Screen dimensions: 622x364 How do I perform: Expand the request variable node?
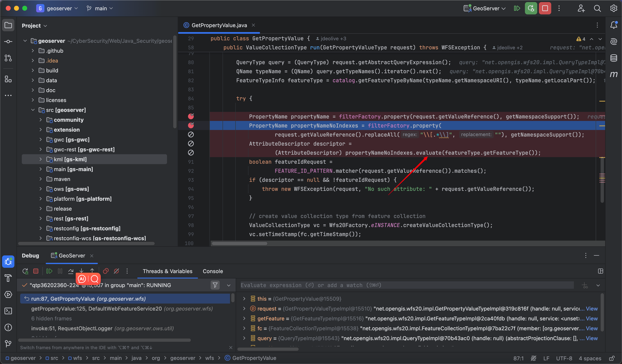[244, 308]
